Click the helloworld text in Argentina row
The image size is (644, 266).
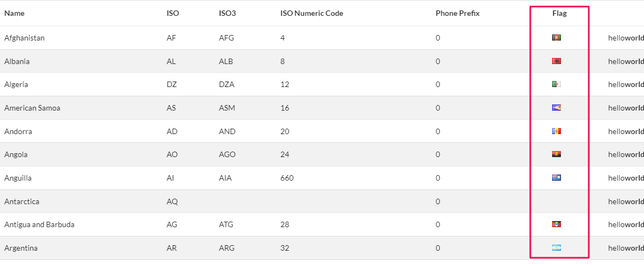coord(626,248)
